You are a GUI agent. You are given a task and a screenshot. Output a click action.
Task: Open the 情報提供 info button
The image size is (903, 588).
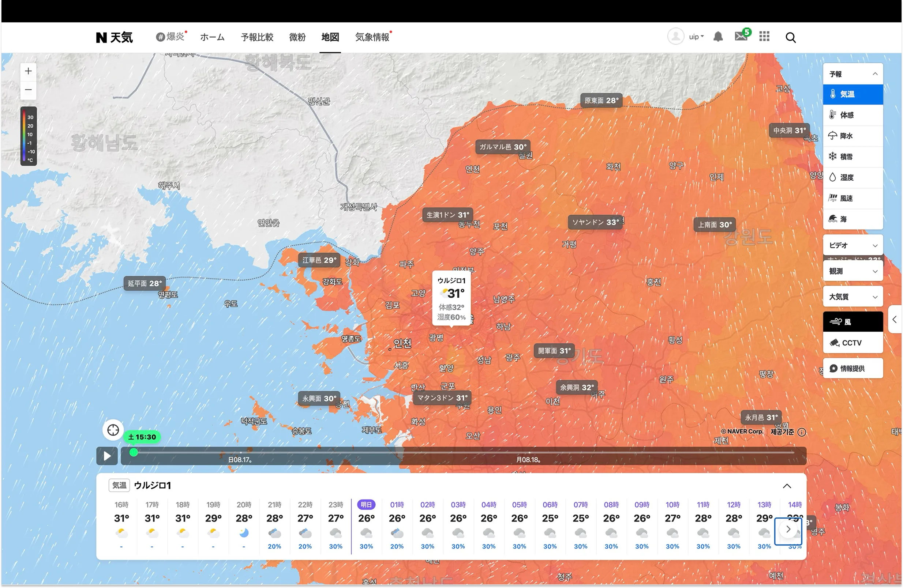pos(853,368)
